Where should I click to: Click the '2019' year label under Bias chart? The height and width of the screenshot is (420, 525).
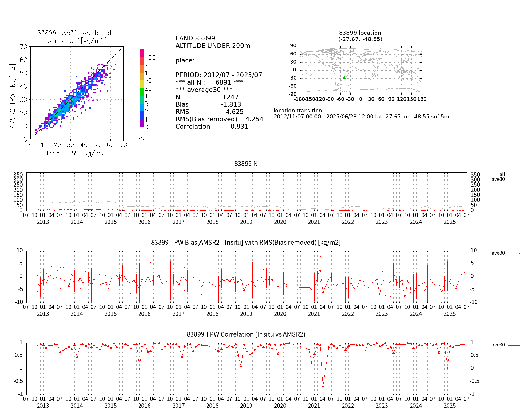point(246,314)
